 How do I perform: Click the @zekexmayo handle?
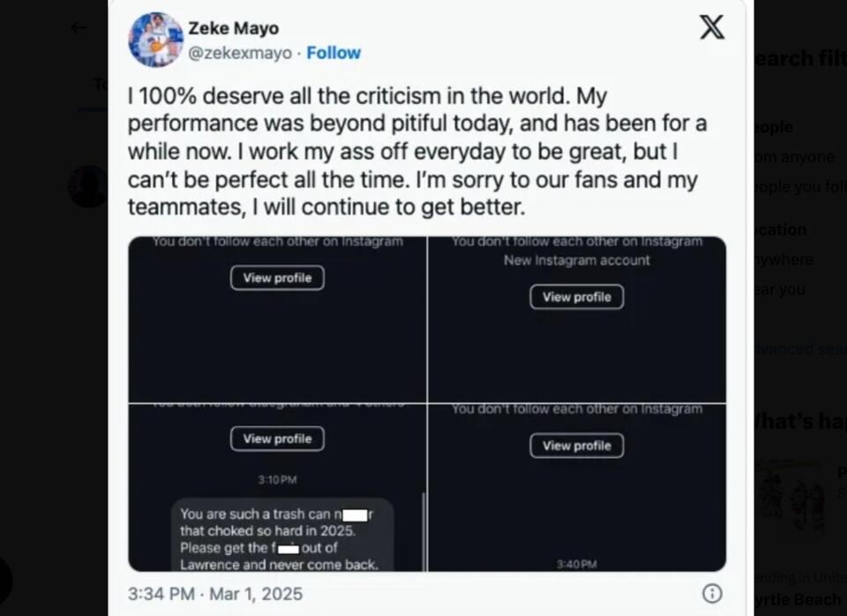click(238, 53)
